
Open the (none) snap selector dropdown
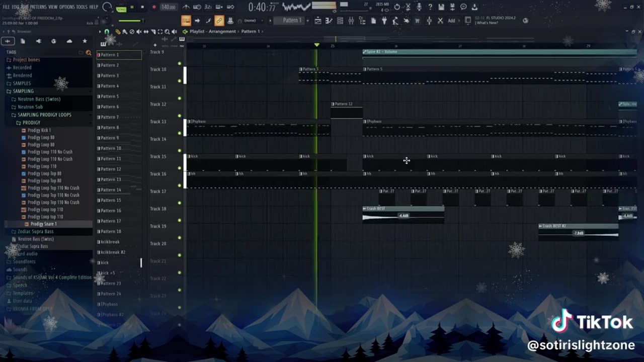click(253, 21)
